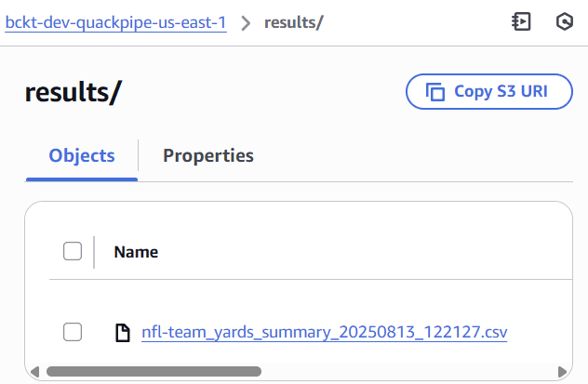Select the results/ breadcrumb item
Screen dimensions: 588x384
coord(294,22)
